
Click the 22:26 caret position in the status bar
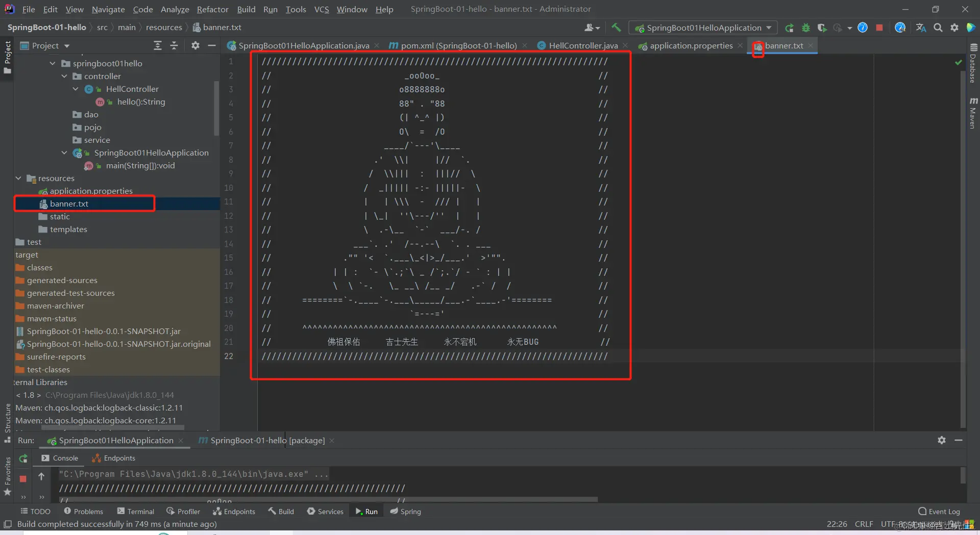click(x=837, y=524)
